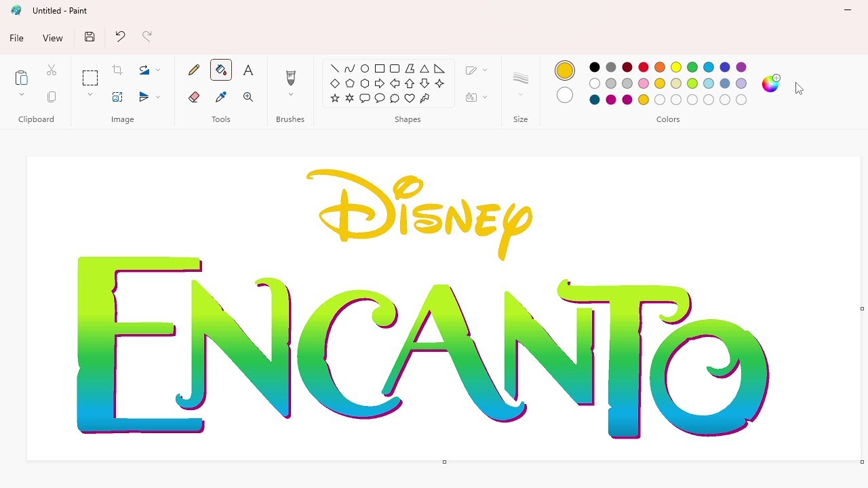Expand the Paste options chevron
Image resolution: width=868 pixels, height=488 pixels.
[x=22, y=95]
